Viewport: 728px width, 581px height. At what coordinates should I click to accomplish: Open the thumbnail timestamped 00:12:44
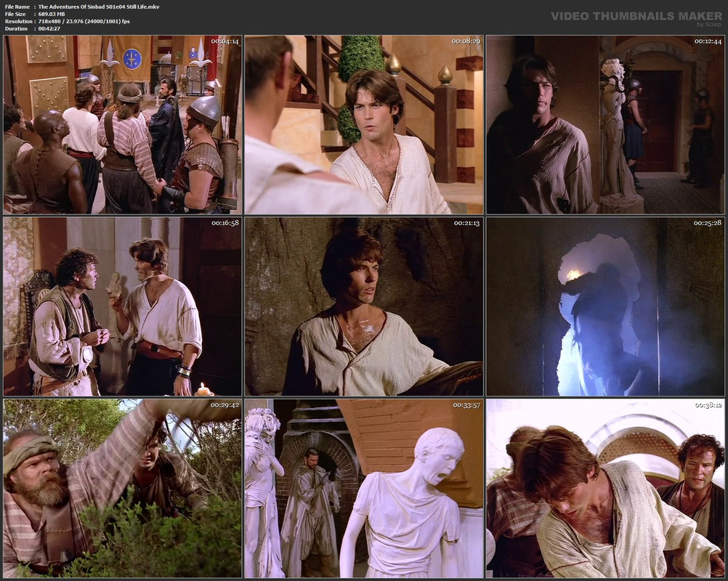pyautogui.click(x=605, y=125)
